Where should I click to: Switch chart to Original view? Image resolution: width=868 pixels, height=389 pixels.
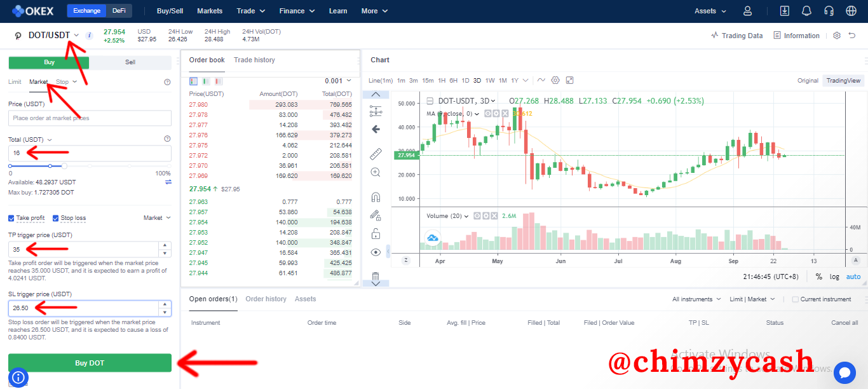pos(808,81)
